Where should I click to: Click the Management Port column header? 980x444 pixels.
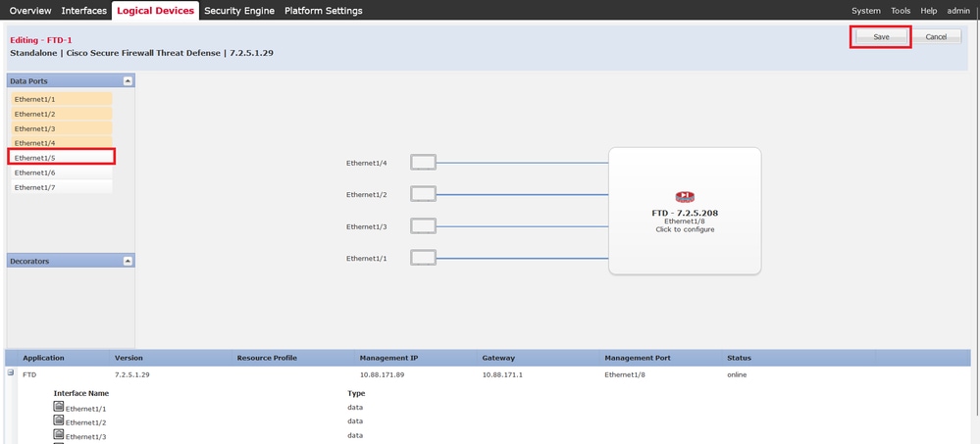638,358
